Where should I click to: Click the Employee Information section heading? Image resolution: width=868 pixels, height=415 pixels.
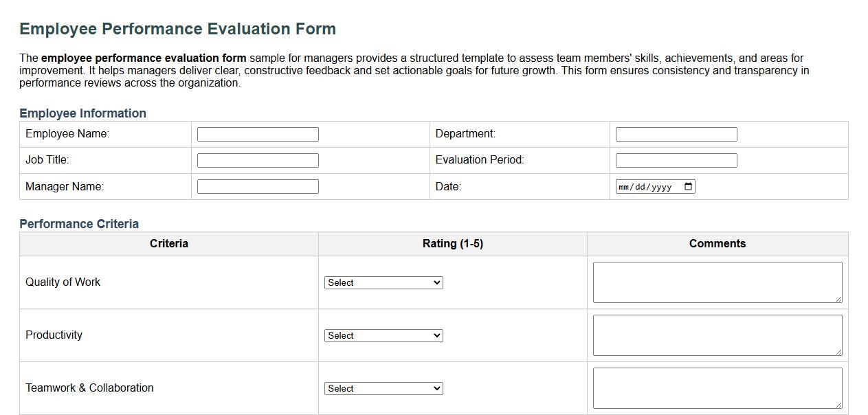(83, 113)
